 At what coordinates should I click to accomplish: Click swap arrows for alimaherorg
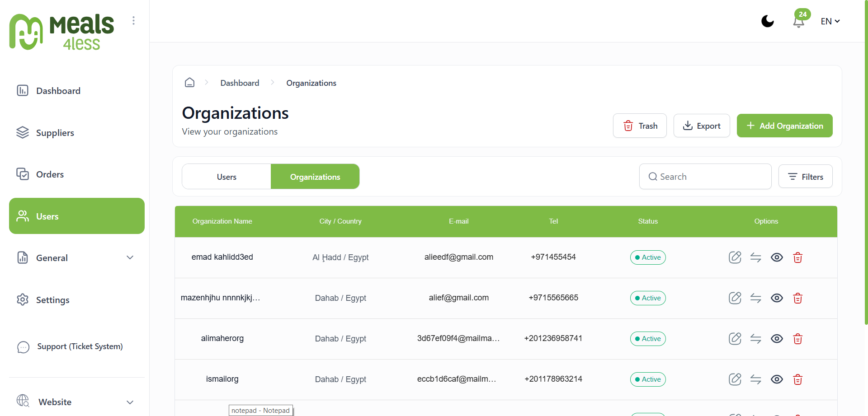[756, 339]
